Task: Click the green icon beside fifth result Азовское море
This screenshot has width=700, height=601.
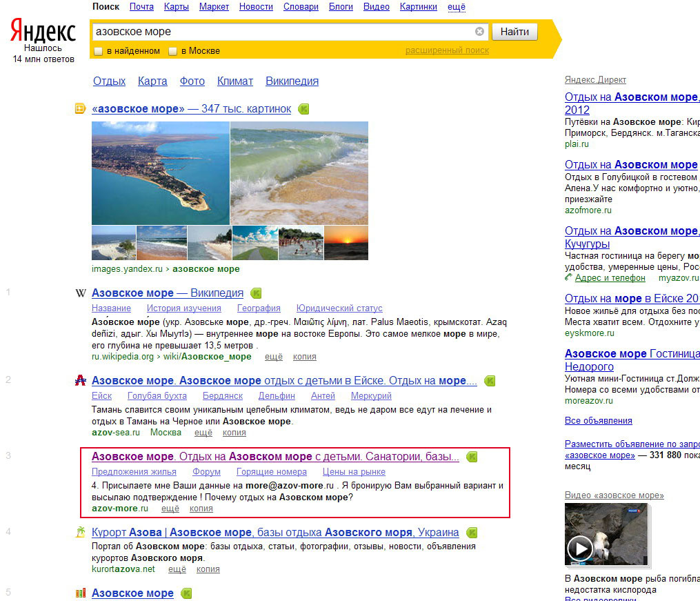Action: click(187, 593)
